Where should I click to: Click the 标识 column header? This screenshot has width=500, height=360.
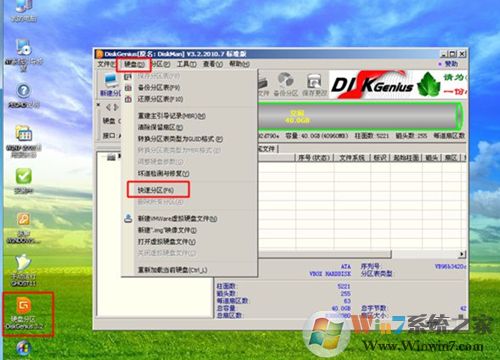[380, 157]
